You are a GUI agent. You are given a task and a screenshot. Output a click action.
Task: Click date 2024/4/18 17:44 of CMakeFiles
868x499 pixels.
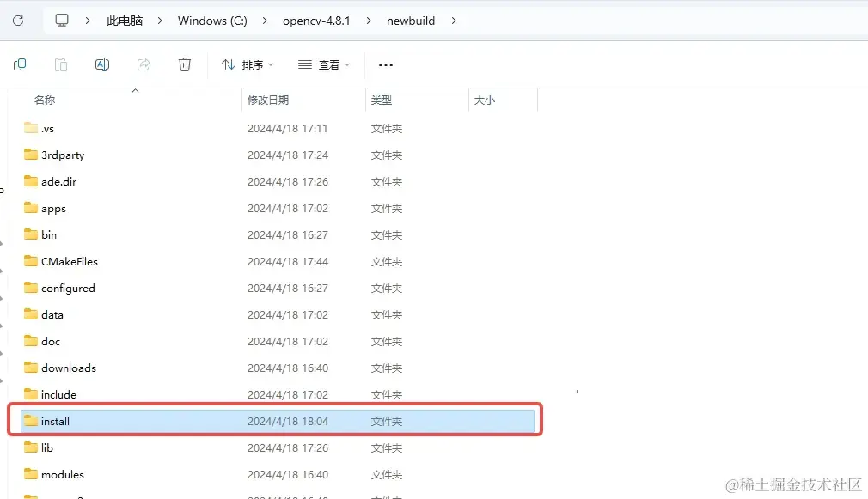(x=288, y=261)
